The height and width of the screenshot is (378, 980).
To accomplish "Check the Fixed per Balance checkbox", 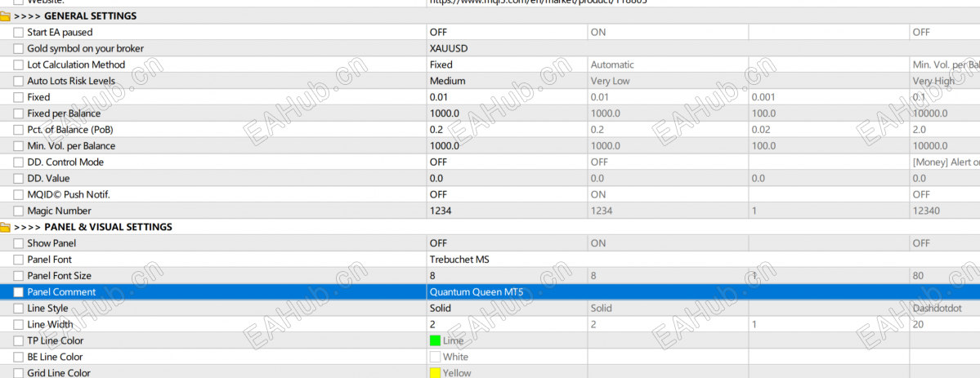I will pos(18,113).
